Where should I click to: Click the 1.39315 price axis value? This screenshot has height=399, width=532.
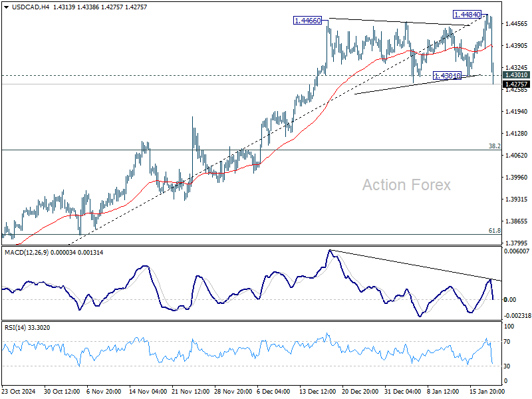(x=517, y=199)
